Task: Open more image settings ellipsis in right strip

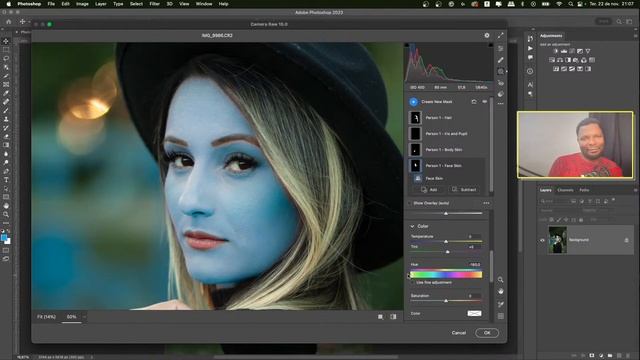Action: (500, 104)
